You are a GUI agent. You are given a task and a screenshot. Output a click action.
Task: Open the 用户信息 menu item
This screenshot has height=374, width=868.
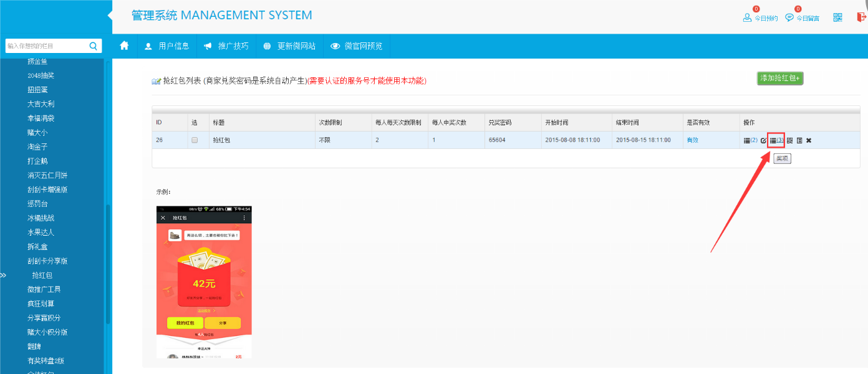coord(166,46)
